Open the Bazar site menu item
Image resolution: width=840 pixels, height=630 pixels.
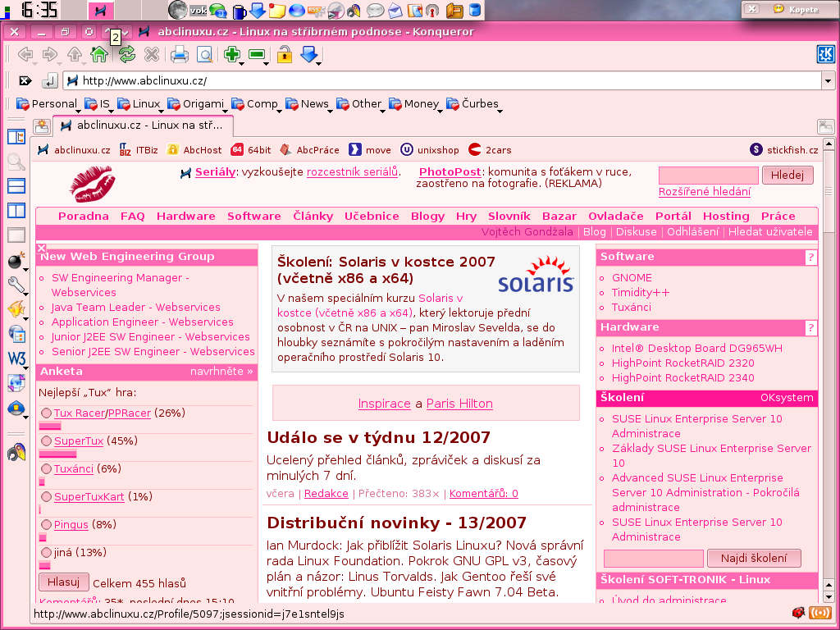tap(559, 217)
